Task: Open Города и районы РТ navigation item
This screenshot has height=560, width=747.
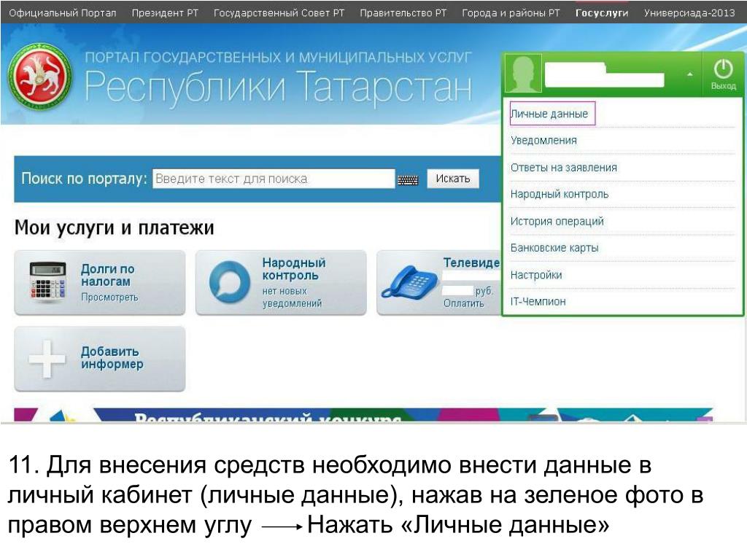Action: [x=511, y=13]
